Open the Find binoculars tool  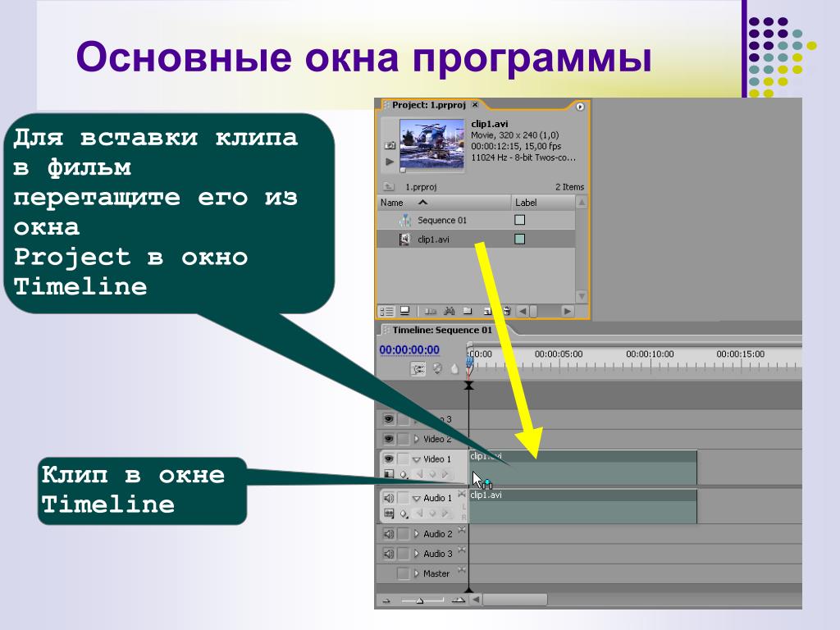click(x=450, y=311)
